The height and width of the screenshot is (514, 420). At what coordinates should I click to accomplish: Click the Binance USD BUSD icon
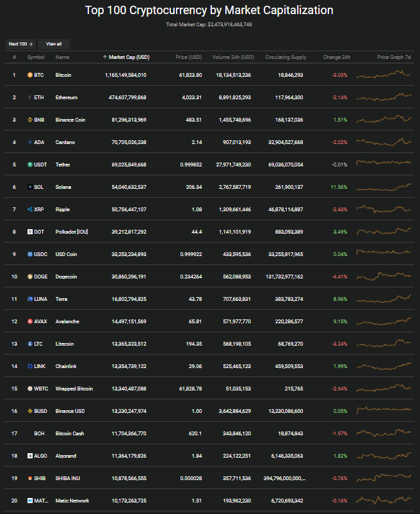30,411
